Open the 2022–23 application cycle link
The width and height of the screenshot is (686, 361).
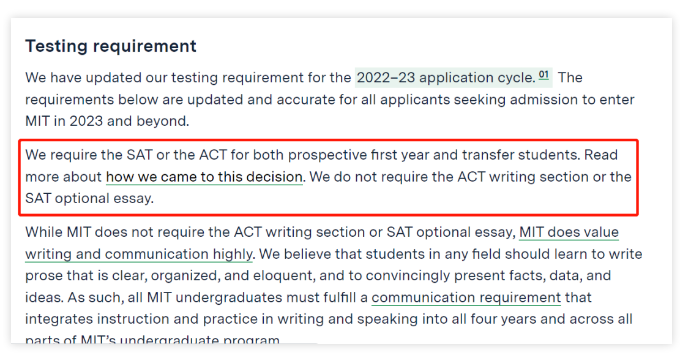446,78
